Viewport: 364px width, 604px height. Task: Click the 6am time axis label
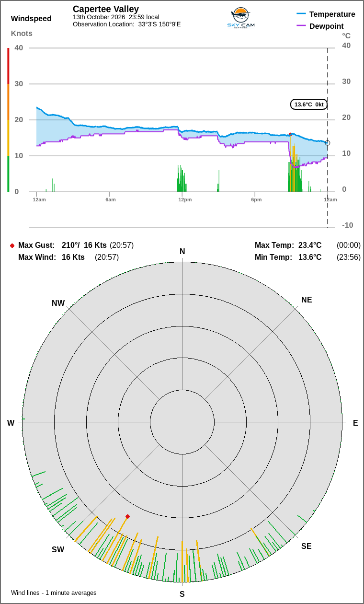click(x=111, y=199)
